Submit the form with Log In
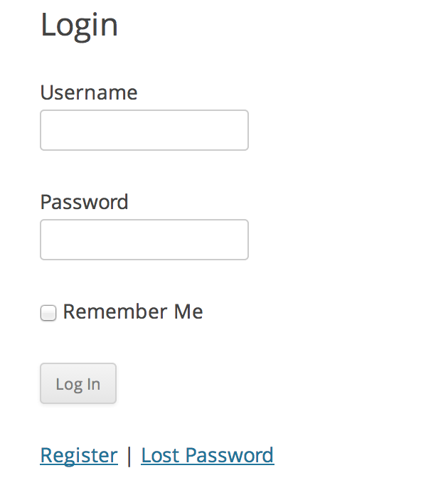 [x=78, y=384]
